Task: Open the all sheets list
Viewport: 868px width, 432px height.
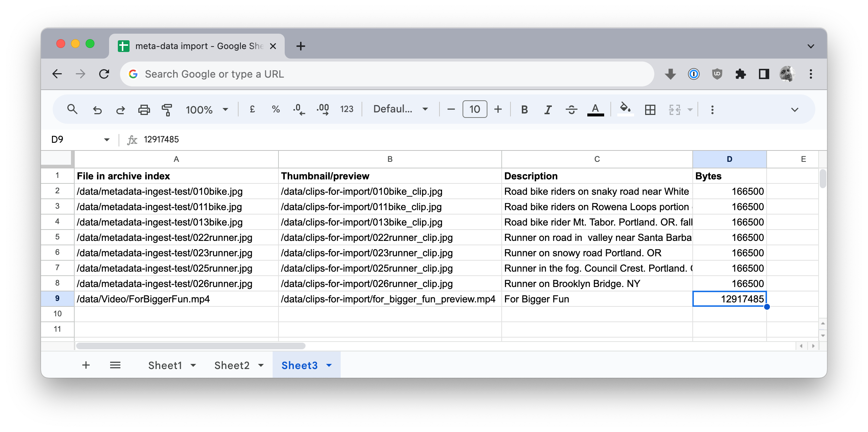Action: pyautogui.click(x=115, y=365)
